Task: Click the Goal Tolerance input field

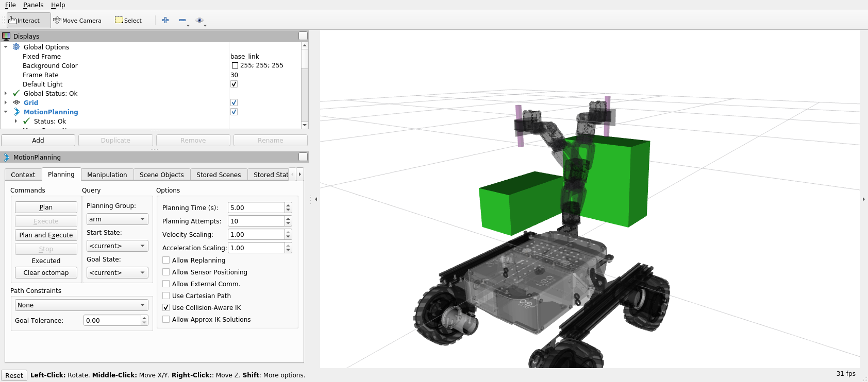Action: click(112, 320)
